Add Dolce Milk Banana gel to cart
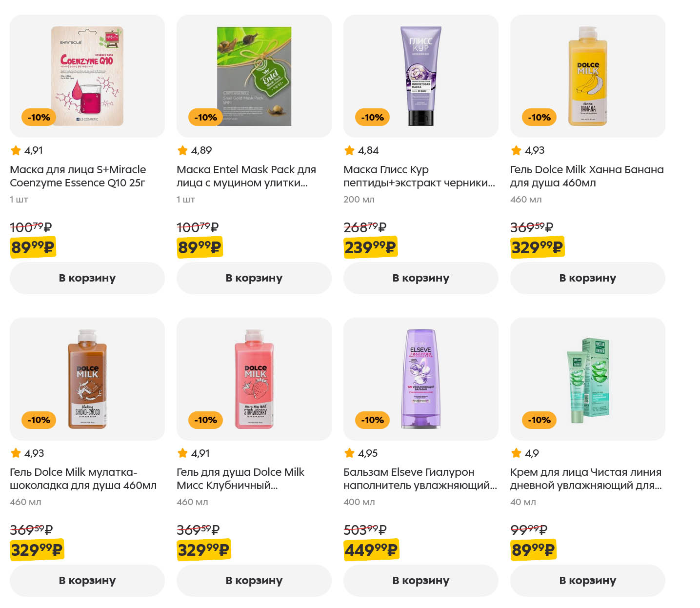The image size is (700, 608). (587, 278)
